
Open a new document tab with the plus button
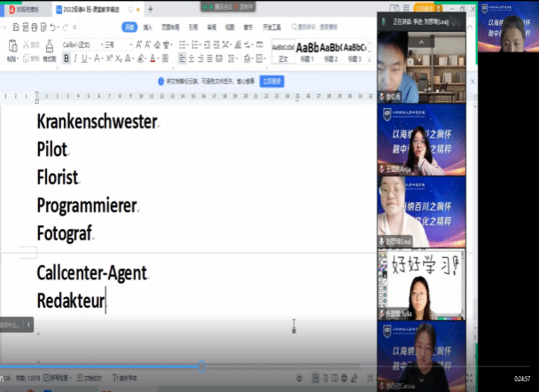click(150, 9)
